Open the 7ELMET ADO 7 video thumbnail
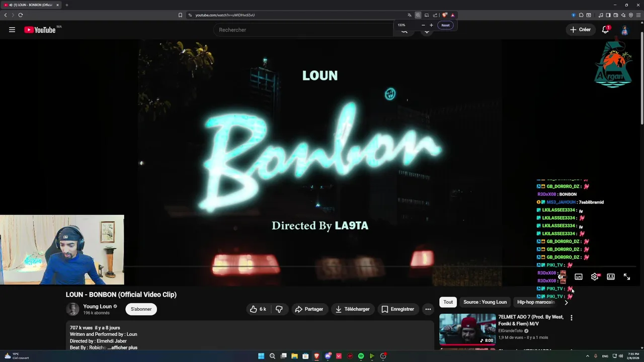 tap(467, 329)
